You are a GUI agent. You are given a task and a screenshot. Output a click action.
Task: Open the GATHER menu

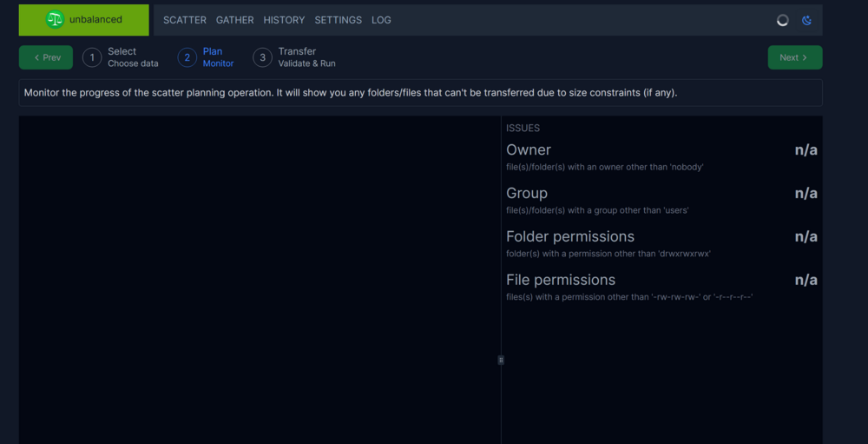click(234, 20)
